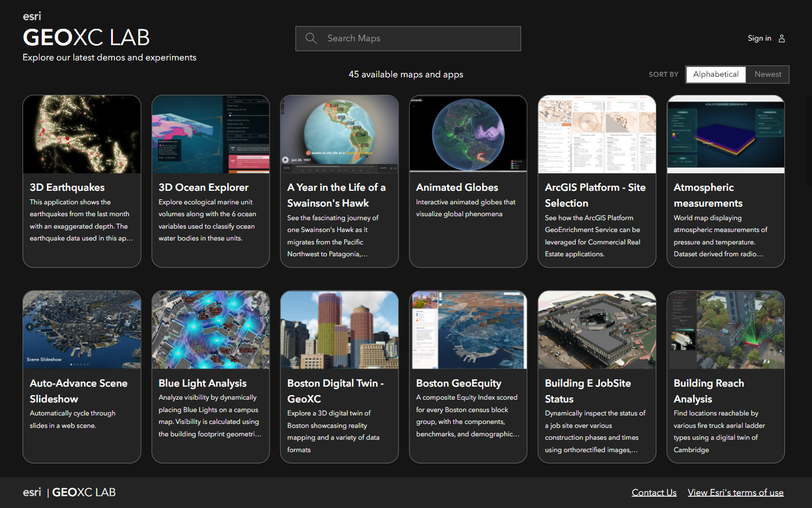812x508 pixels.
Task: Click 'Building E JobSite Status' title
Action: pyautogui.click(x=588, y=391)
